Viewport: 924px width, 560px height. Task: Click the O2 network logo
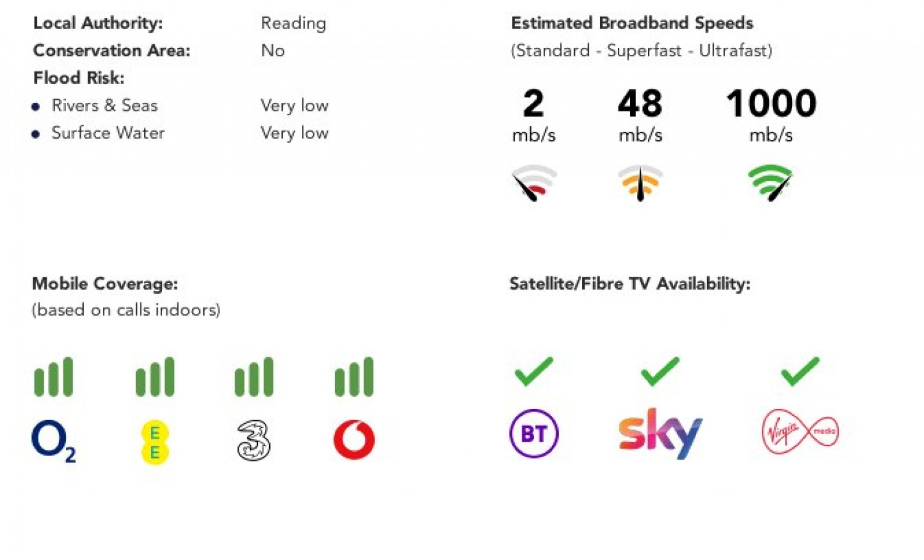53,440
